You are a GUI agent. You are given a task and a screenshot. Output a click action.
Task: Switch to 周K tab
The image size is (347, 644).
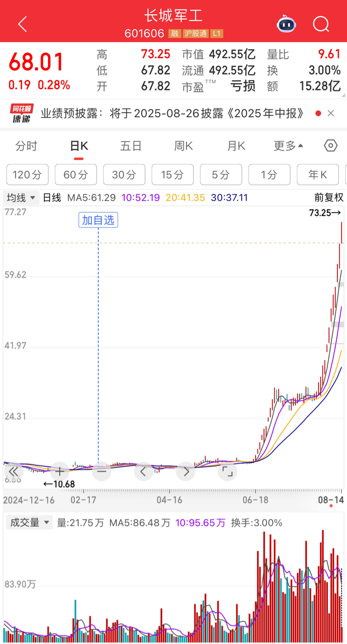(x=183, y=146)
